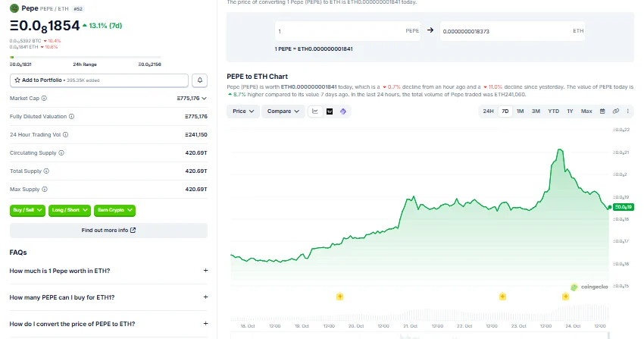Select the 24H chart range tab
Image resolution: width=644 pixels, height=339 pixels.
click(x=489, y=111)
